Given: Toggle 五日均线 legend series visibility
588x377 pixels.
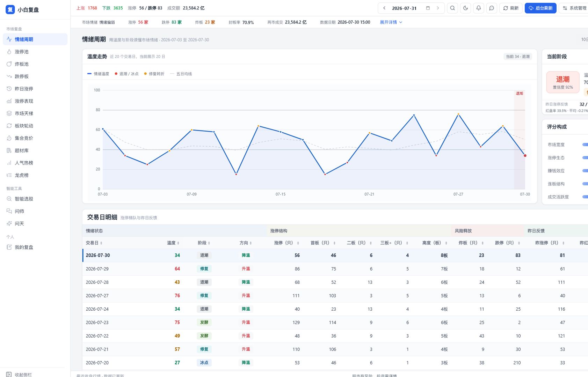Looking at the screenshot, I should pos(181,74).
